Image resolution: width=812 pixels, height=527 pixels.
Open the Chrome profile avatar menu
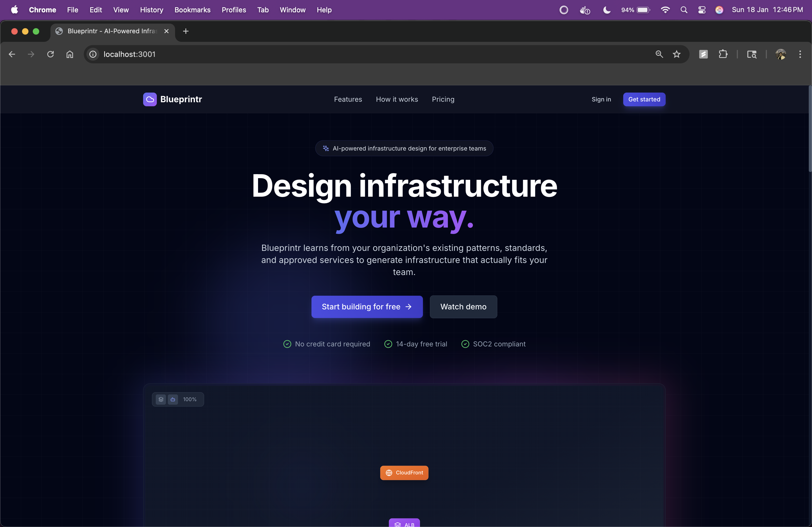coord(781,54)
